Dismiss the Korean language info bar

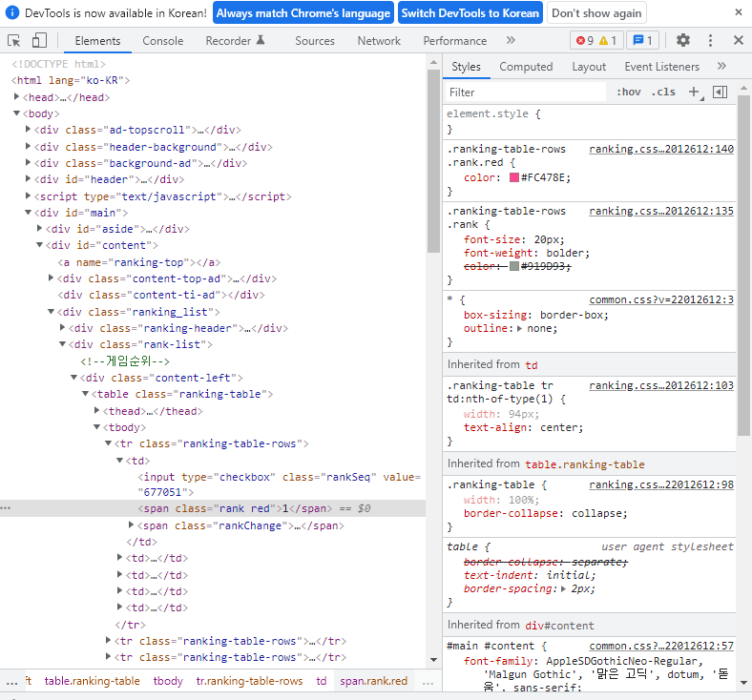point(739,13)
